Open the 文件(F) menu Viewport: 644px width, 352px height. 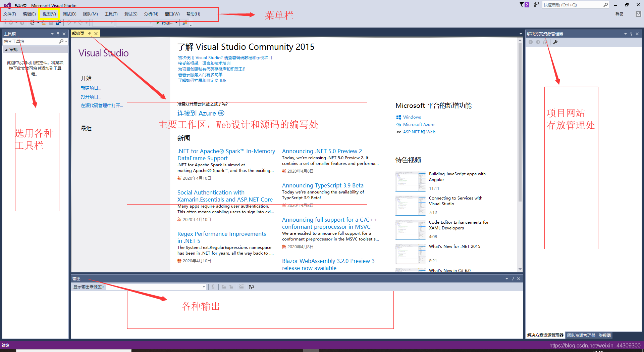coord(10,14)
